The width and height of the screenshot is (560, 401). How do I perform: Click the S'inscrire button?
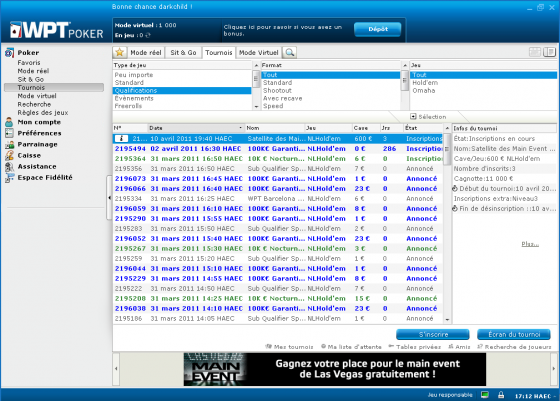[x=433, y=334]
